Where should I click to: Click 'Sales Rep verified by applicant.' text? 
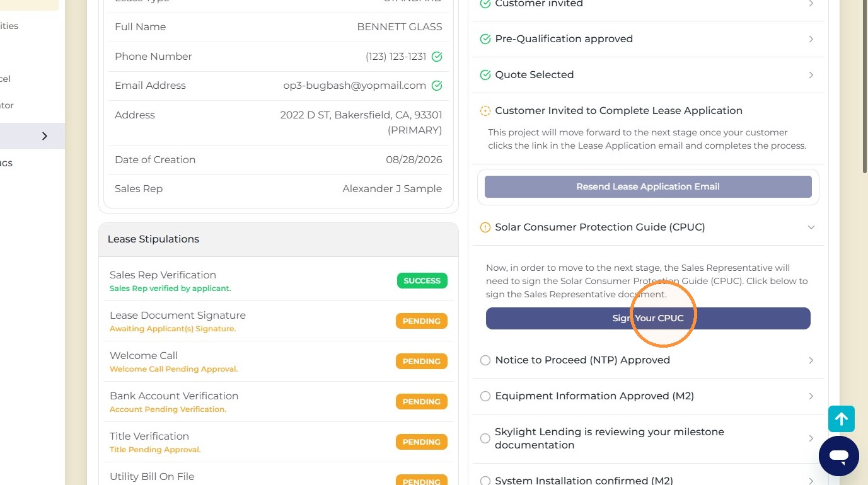coord(170,288)
